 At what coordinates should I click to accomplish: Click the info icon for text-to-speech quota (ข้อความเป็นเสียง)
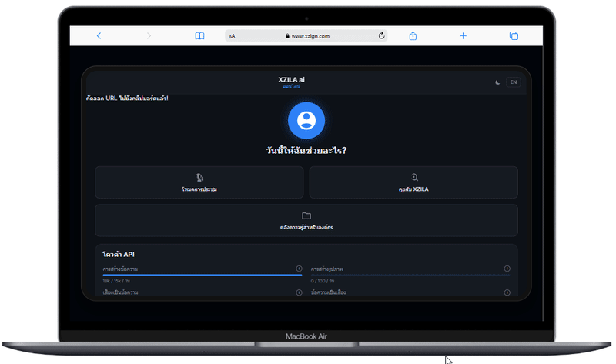click(507, 292)
